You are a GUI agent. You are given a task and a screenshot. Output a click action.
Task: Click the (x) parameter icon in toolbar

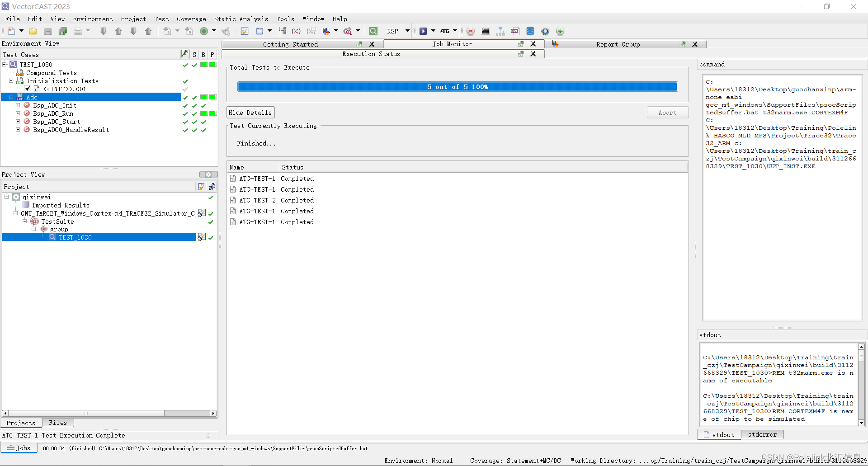pyautogui.click(x=296, y=31)
